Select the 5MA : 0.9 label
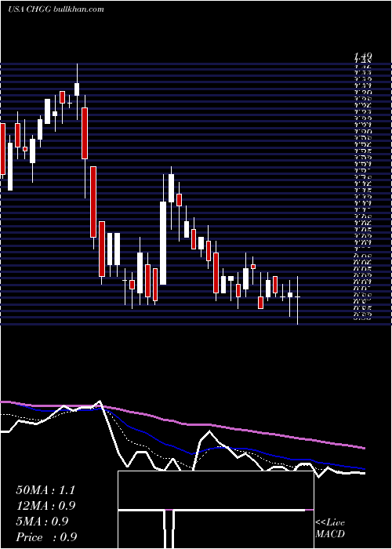This screenshot has width=392, height=549. [42, 522]
